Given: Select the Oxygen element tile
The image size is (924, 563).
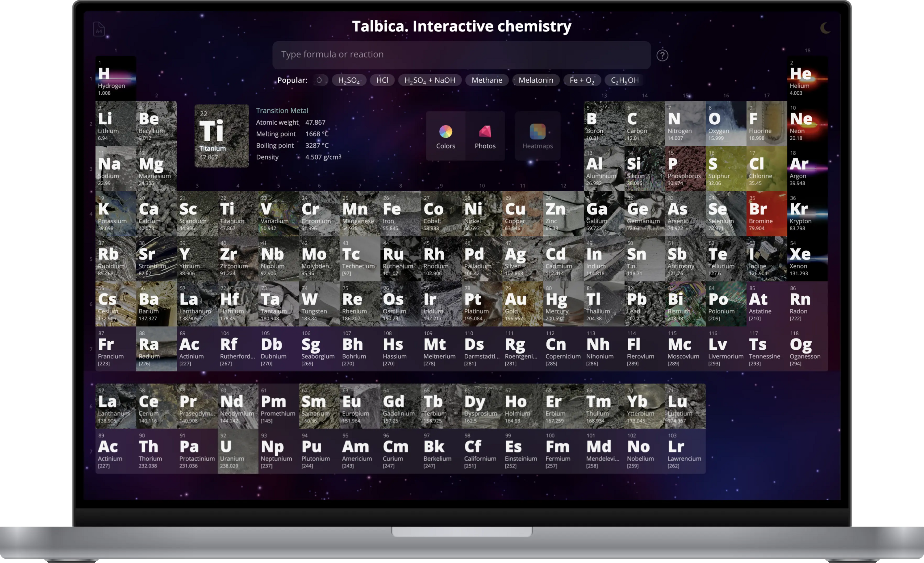Looking at the screenshot, I should coord(726,123).
